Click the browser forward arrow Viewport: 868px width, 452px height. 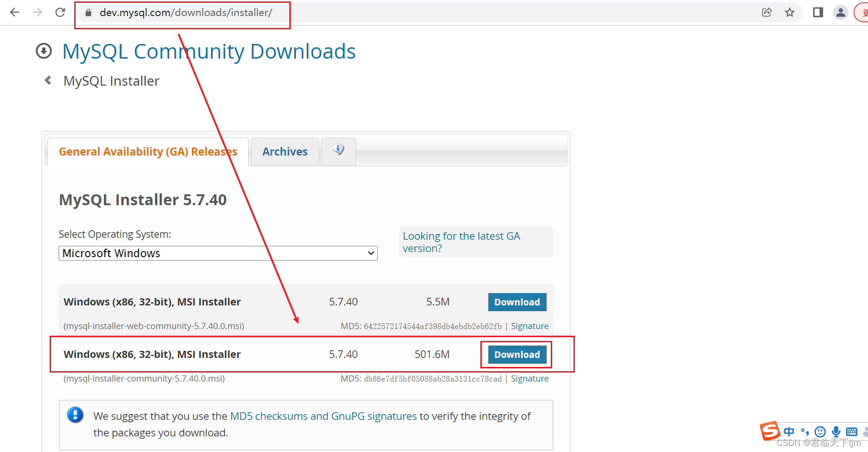(37, 12)
